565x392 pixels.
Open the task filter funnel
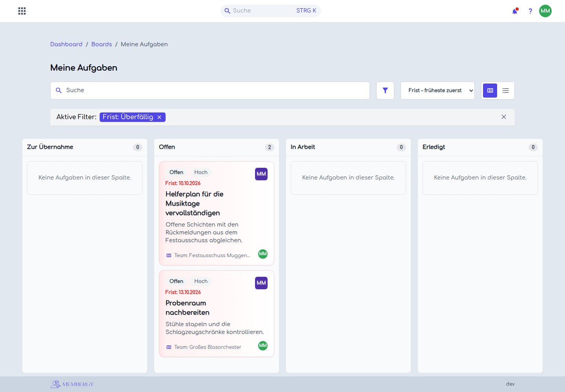tap(385, 91)
